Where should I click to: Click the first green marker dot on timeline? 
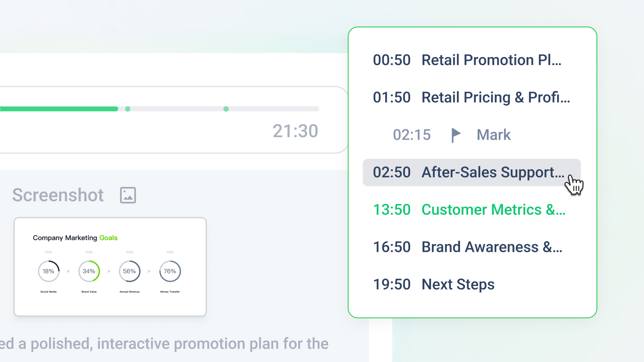coord(128,109)
